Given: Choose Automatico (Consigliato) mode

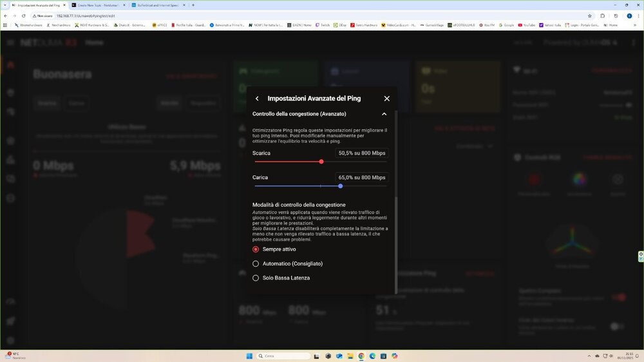Looking at the screenshot, I should pyautogui.click(x=256, y=263).
